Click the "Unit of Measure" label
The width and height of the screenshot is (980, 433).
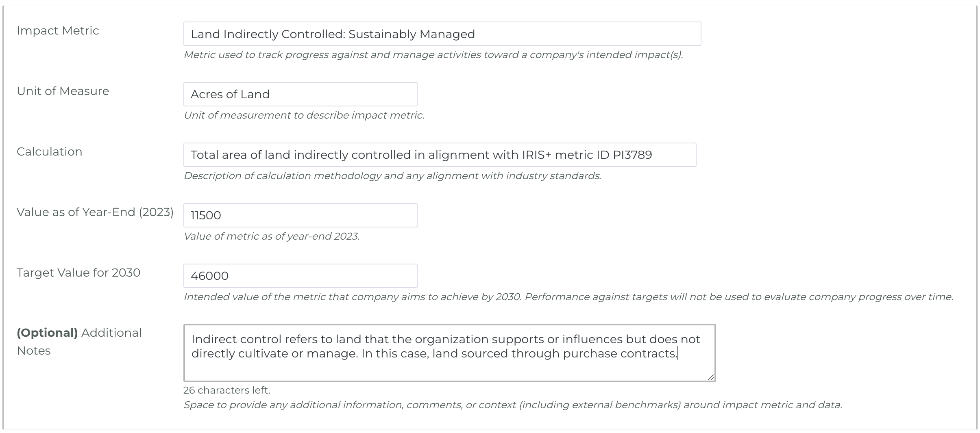63,91
